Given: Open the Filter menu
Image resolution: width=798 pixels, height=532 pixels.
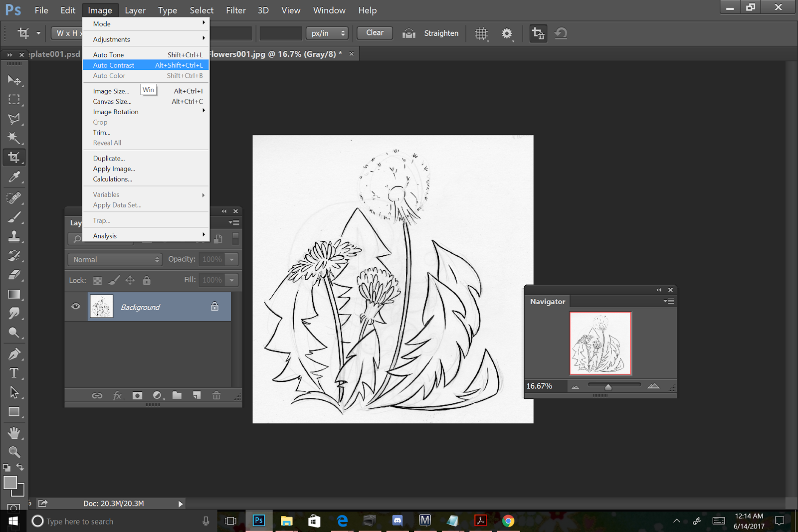Looking at the screenshot, I should [235, 10].
